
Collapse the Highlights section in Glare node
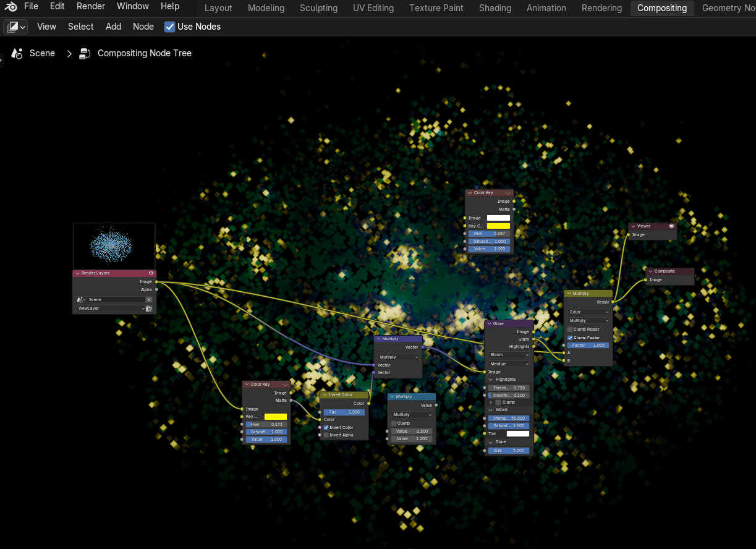[x=491, y=380]
